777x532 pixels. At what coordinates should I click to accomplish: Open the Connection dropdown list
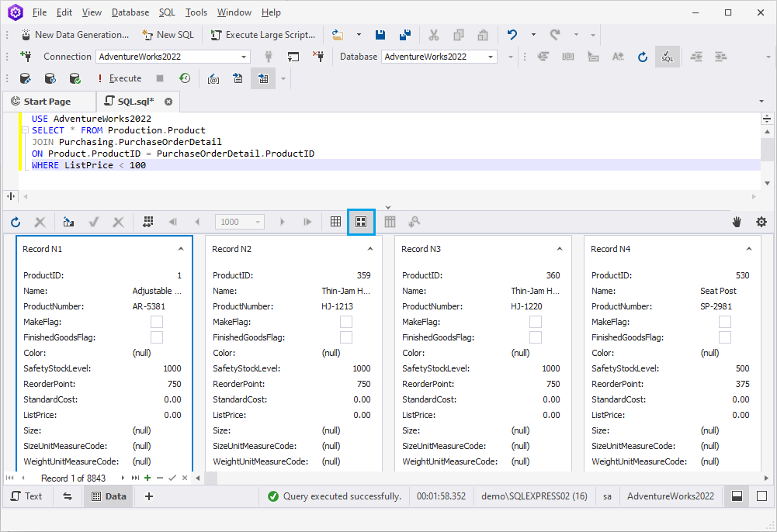tap(244, 57)
